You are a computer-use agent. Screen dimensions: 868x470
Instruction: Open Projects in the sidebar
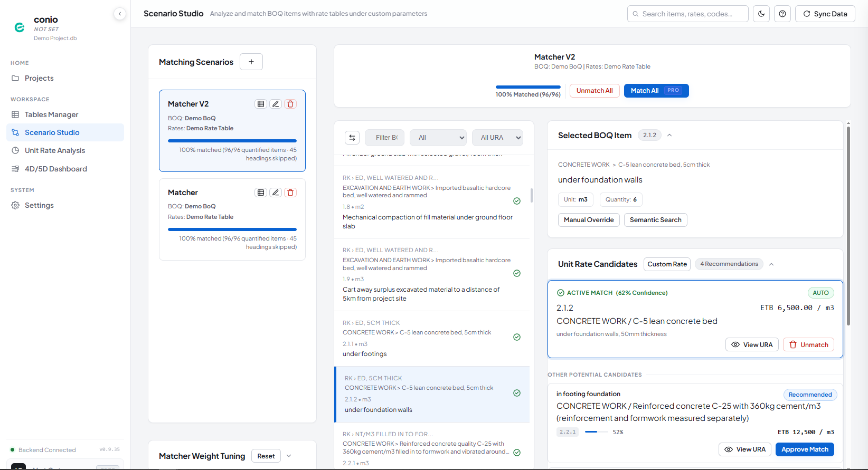point(65,78)
